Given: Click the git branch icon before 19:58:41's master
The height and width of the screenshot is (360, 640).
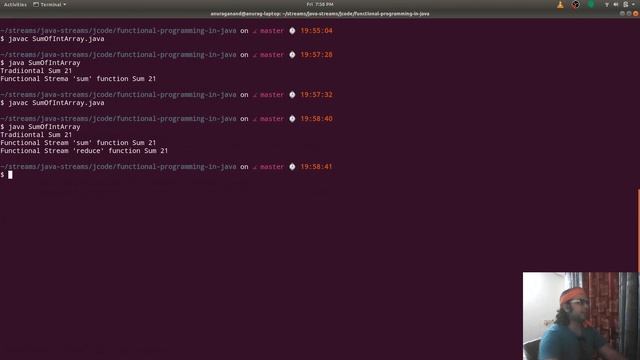Looking at the screenshot, I should (255, 167).
